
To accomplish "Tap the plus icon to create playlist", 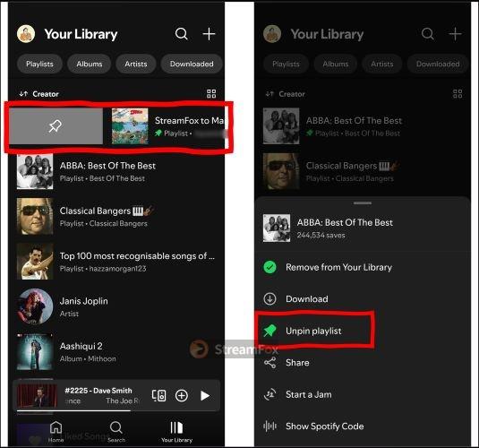I will point(209,34).
